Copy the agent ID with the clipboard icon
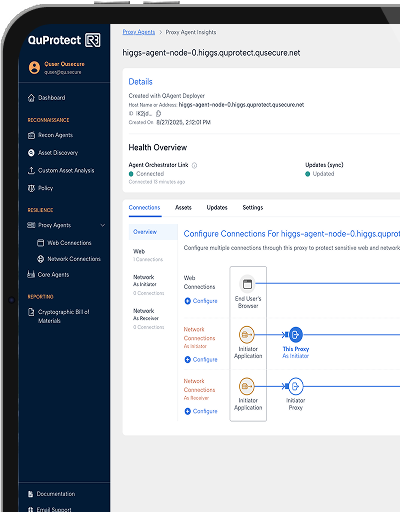Viewport: 400px width, 512px height. [159, 114]
